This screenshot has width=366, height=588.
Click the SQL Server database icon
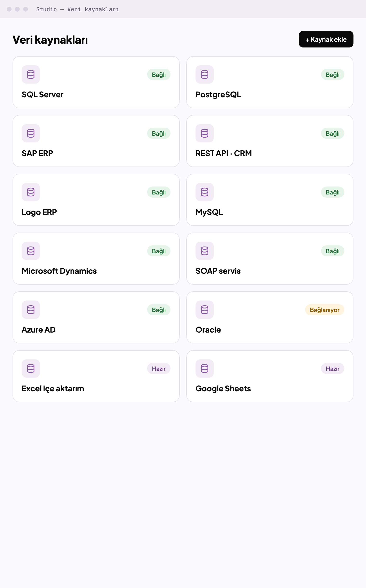tap(31, 74)
